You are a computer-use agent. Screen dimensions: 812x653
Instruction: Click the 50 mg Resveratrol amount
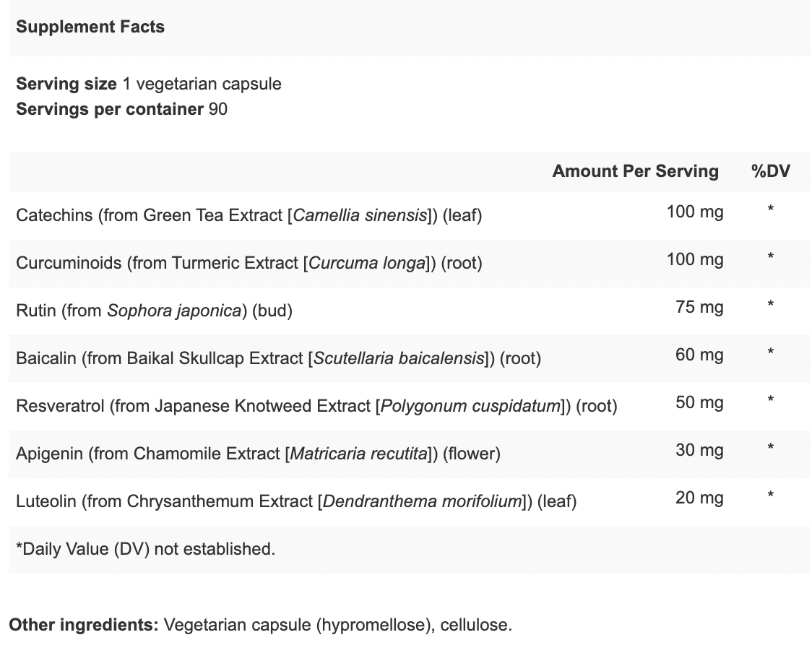pyautogui.click(x=699, y=402)
